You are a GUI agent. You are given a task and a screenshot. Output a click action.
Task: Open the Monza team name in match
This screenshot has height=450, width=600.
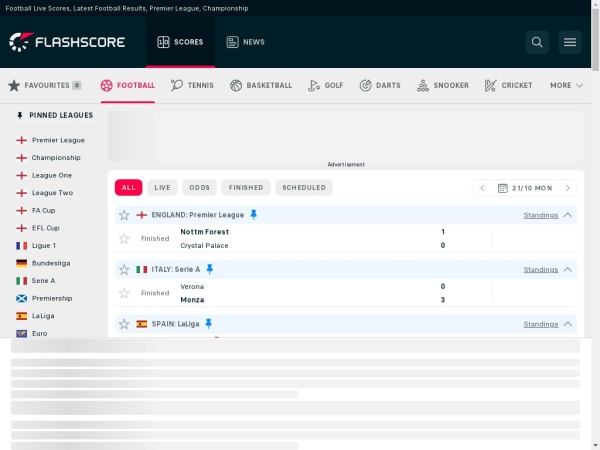coord(192,300)
